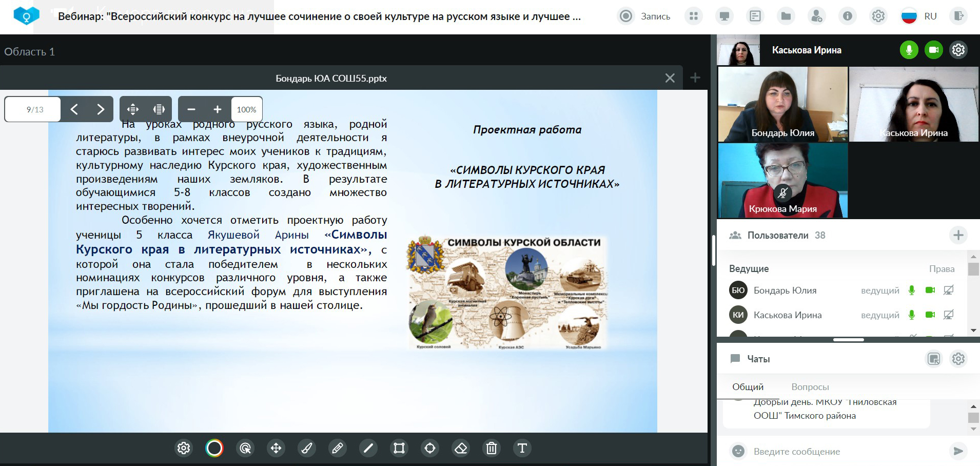Open the files folder icon in top bar

786,16
